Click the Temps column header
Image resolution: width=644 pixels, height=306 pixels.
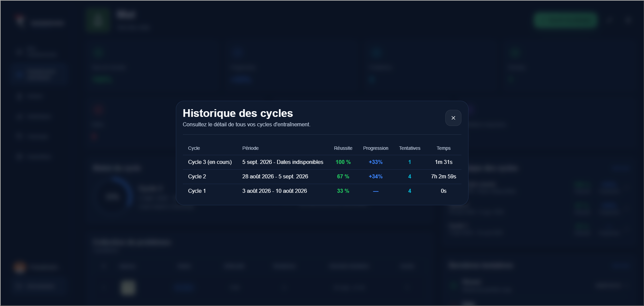pos(444,148)
